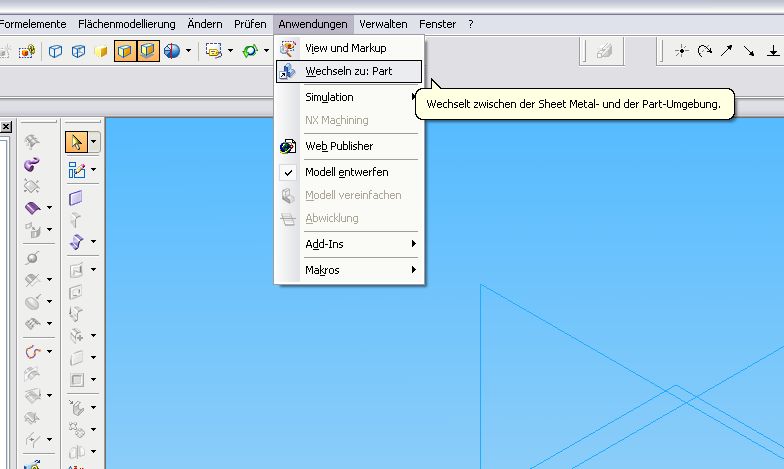This screenshot has width=784, height=469.
Task: Click the green rotate view icon
Action: pyautogui.click(x=250, y=51)
